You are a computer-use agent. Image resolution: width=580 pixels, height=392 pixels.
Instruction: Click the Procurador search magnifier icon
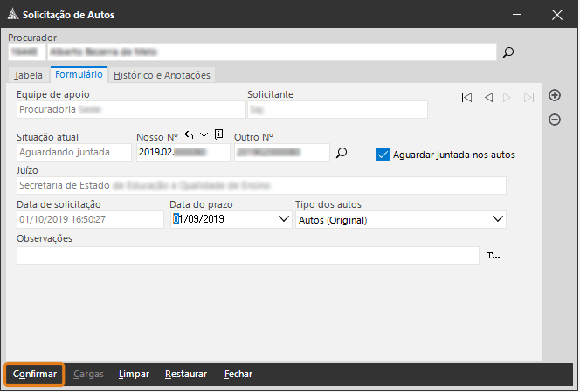[x=508, y=52]
